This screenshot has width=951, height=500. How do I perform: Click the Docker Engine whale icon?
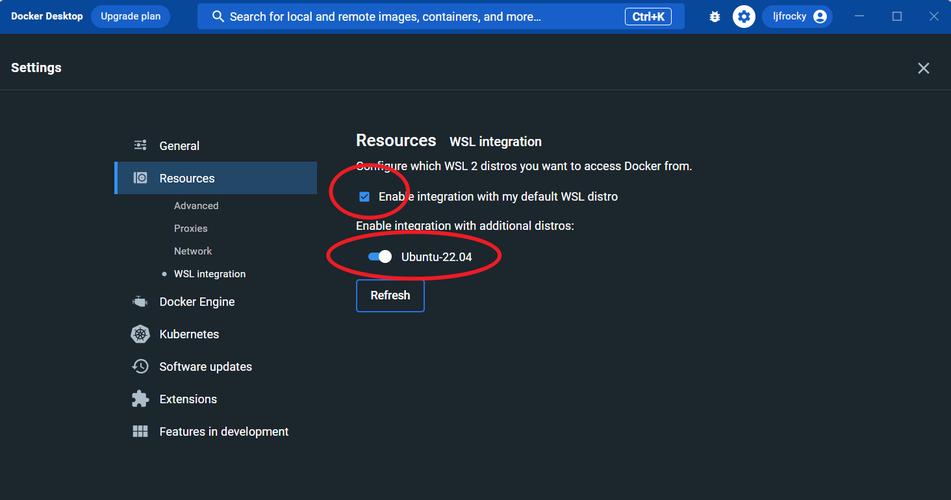tap(140, 302)
